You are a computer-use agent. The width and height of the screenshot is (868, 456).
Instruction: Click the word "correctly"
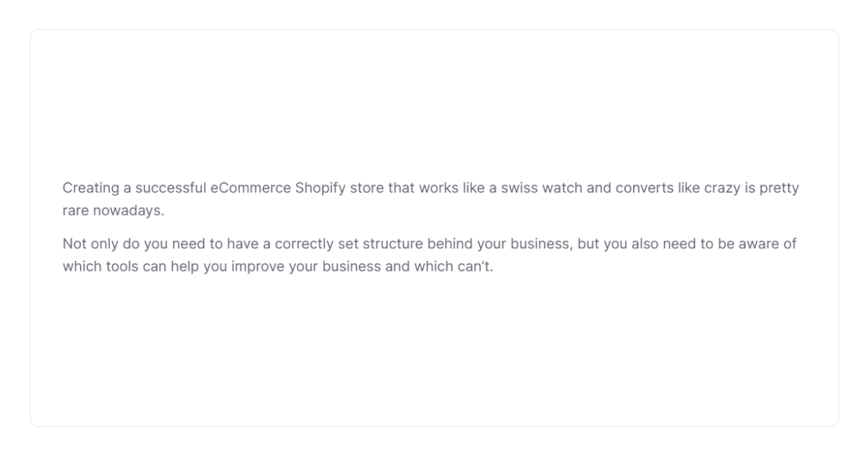[305, 244]
